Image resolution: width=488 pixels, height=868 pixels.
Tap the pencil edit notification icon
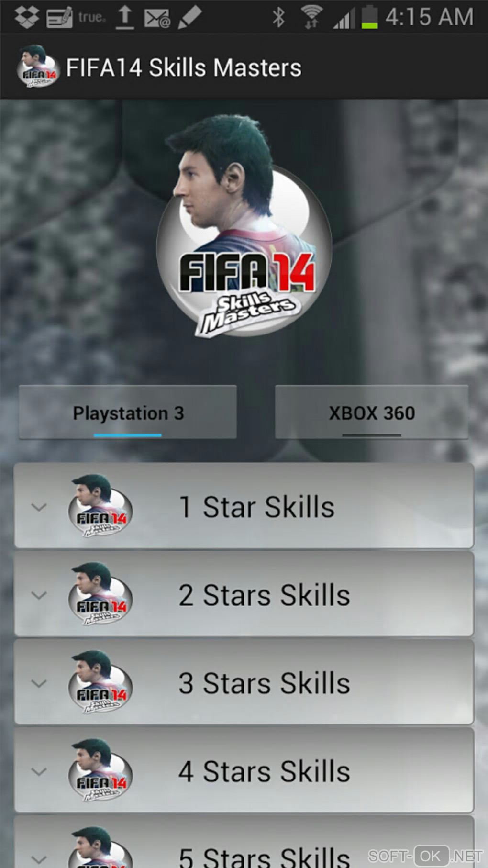[189, 17]
